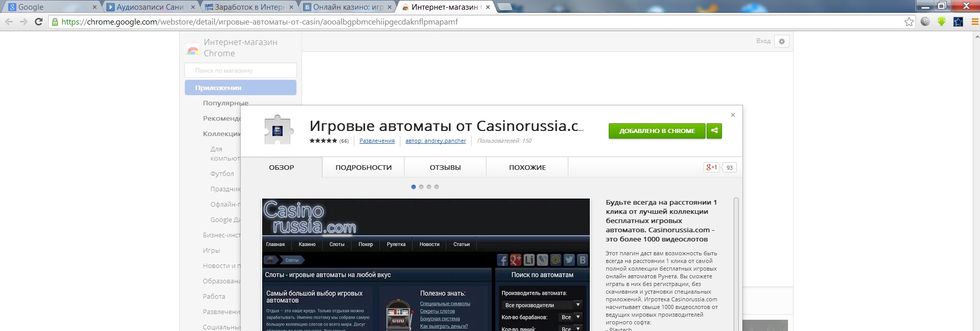Open the ПОХОЖИЕ tab

coord(527,167)
